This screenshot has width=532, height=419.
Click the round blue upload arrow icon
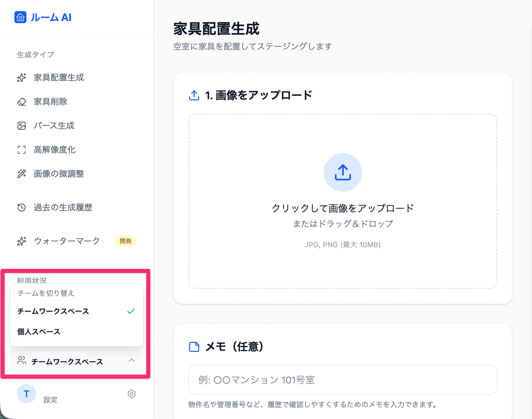coord(343,172)
